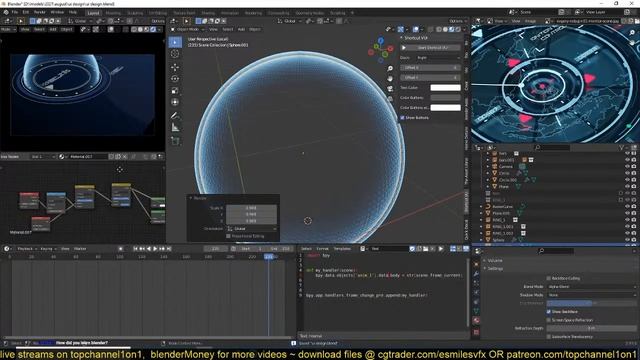Hide the Plane.005 object in the outliner

(x=627, y=213)
